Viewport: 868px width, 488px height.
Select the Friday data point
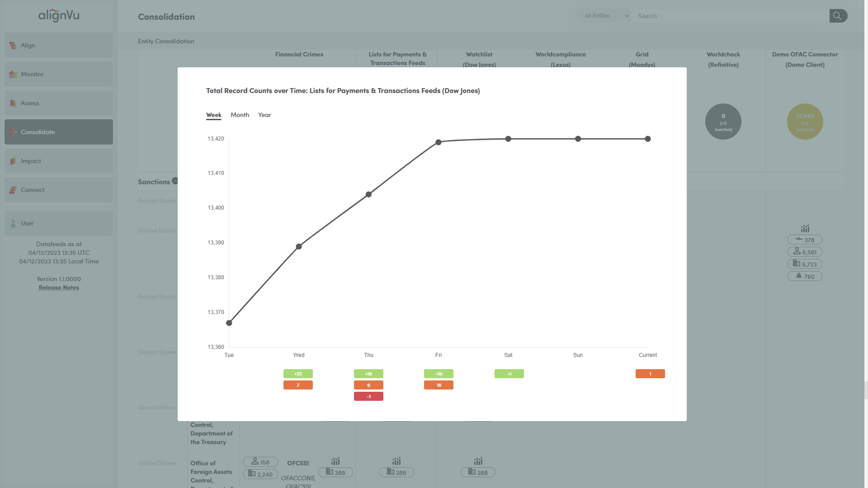[x=439, y=142]
